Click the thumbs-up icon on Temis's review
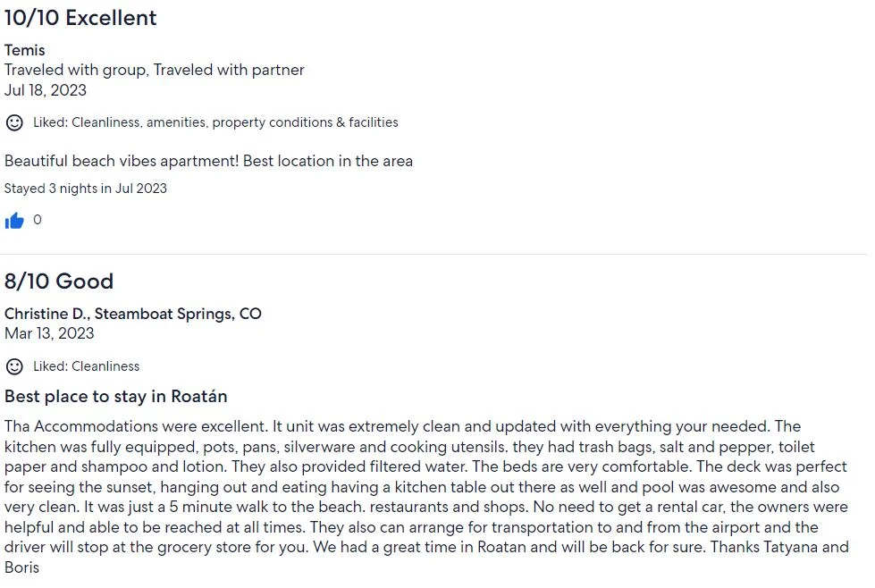 pyautogui.click(x=14, y=221)
